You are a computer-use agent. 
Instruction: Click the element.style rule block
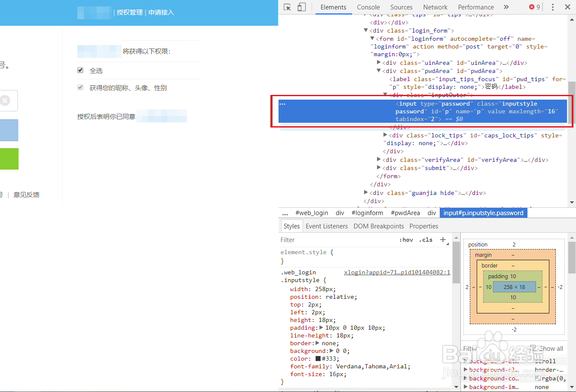tap(365, 256)
